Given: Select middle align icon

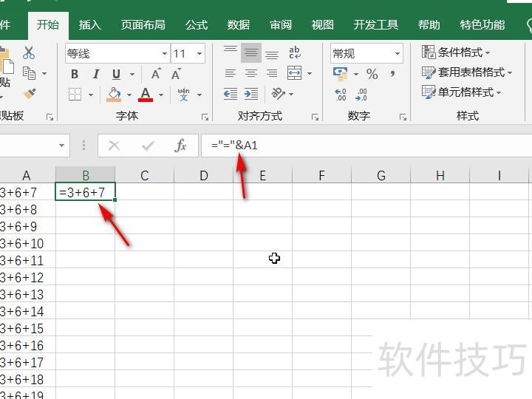Looking at the screenshot, I should pyautogui.click(x=251, y=52).
